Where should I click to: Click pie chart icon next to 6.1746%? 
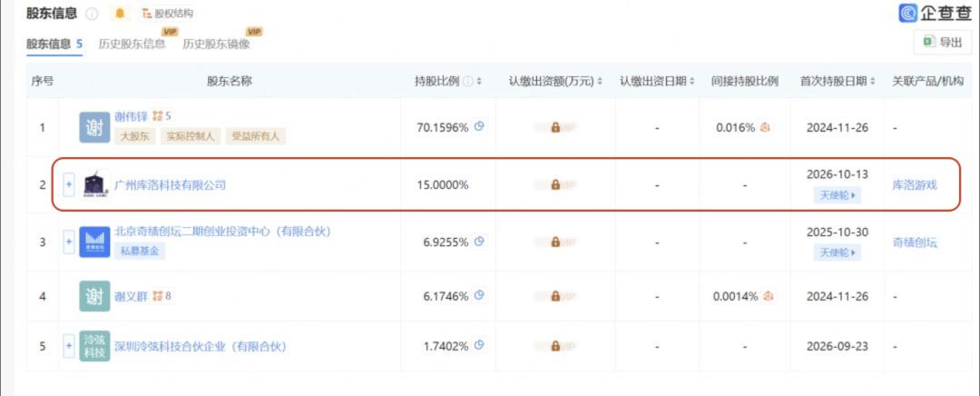(x=479, y=296)
